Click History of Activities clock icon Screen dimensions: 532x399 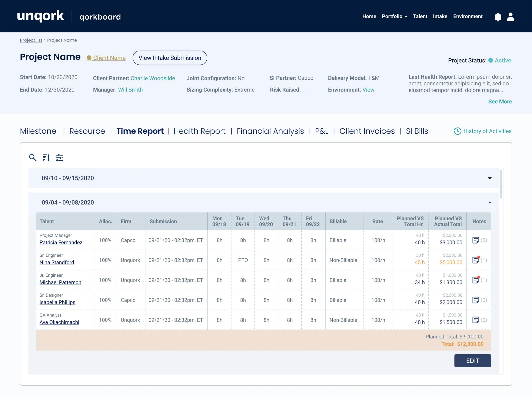click(458, 131)
